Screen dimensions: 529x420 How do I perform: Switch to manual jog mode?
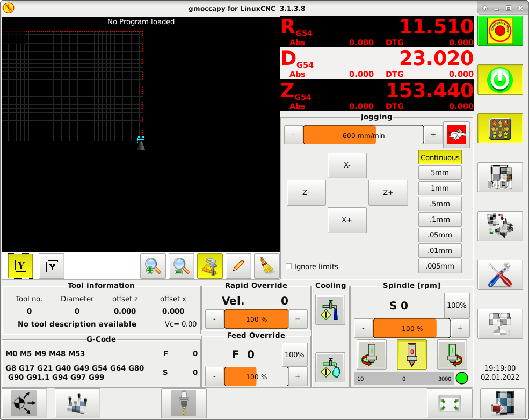500,128
